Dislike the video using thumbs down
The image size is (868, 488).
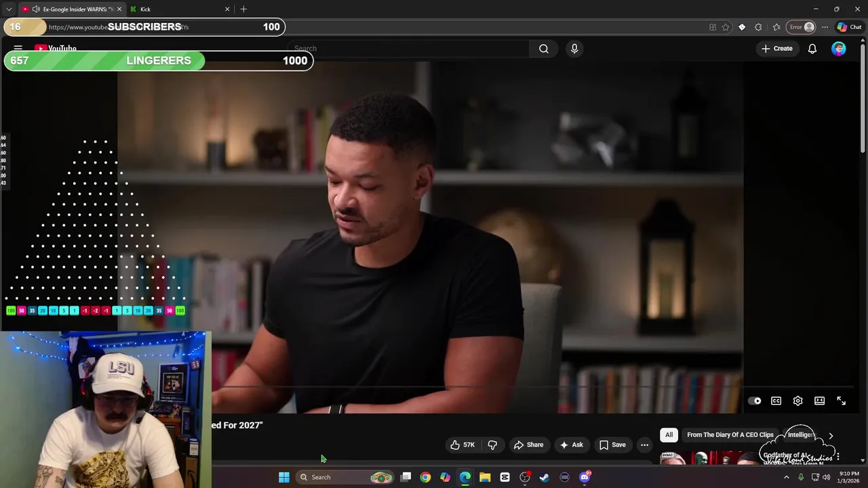click(x=492, y=445)
